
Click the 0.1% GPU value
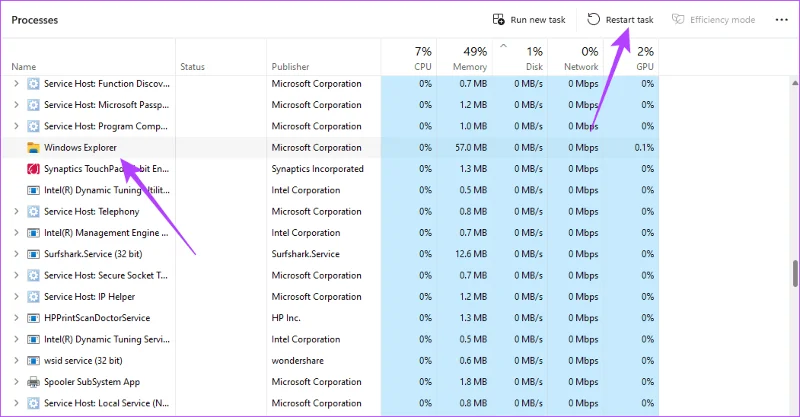644,148
